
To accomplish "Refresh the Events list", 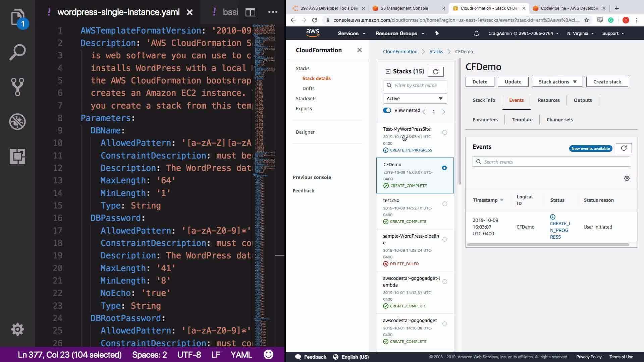I will 624,148.
